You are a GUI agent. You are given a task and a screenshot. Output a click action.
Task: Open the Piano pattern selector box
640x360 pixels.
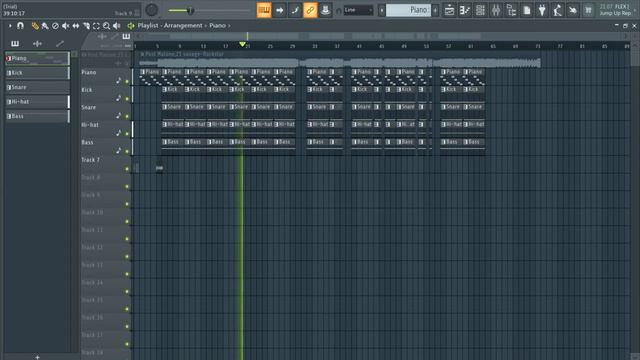[408, 10]
